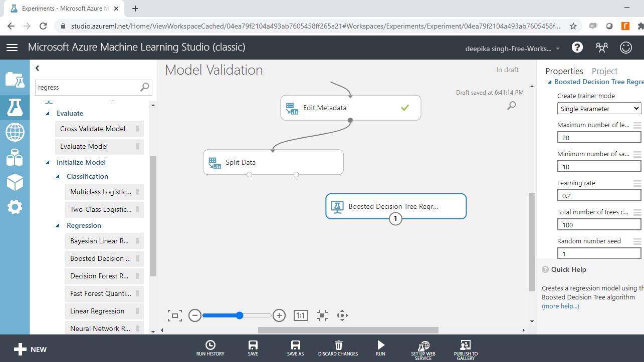Collapse the Classification subcategory
Screen dimensions: 644x362
point(58,177)
